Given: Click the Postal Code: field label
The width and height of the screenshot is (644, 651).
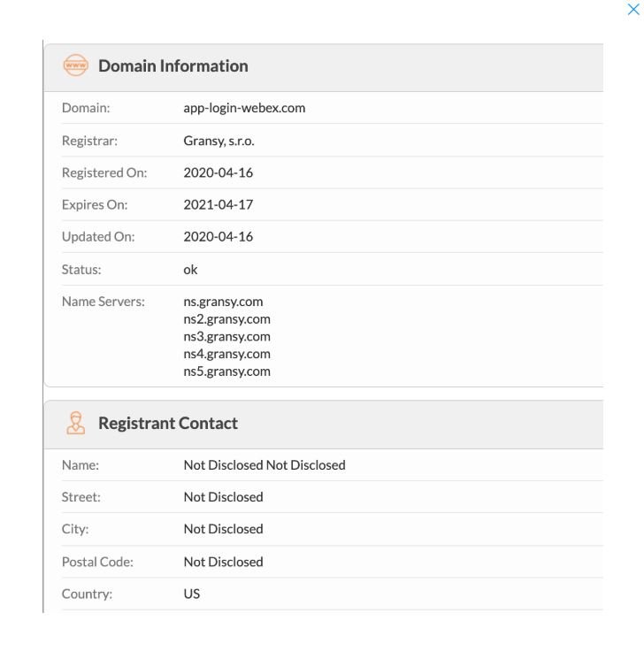Looking at the screenshot, I should (97, 562).
